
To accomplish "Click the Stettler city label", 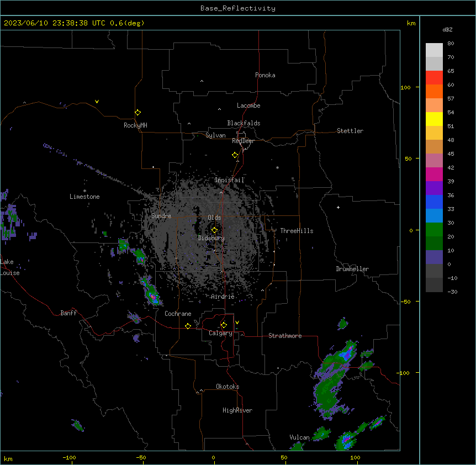I will [x=350, y=131].
